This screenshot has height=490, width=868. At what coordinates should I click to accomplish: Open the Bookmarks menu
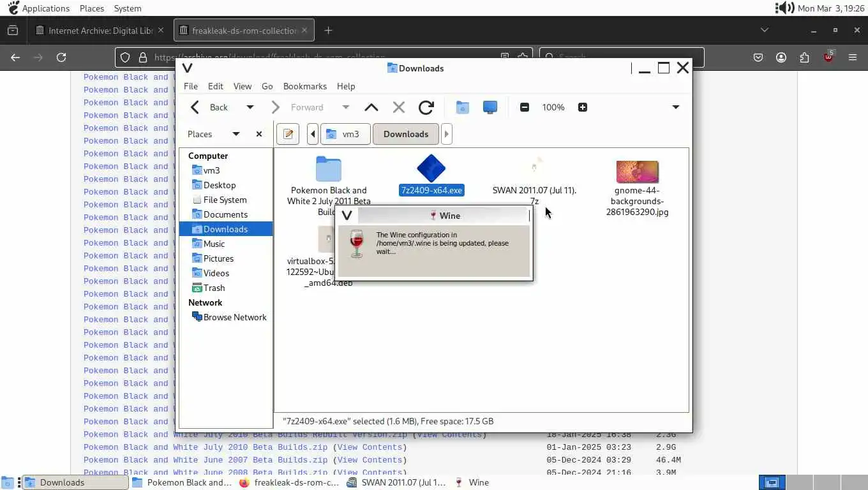(x=305, y=86)
